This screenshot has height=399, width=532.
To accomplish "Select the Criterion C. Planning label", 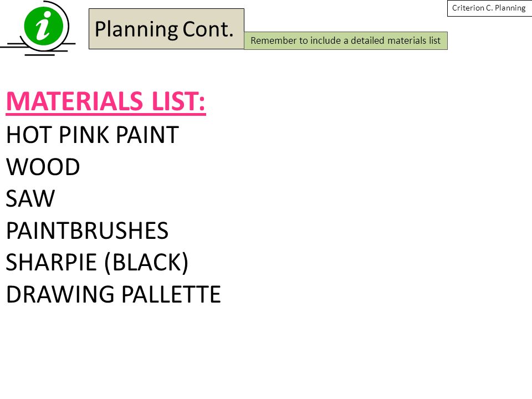I will tap(489, 8).
